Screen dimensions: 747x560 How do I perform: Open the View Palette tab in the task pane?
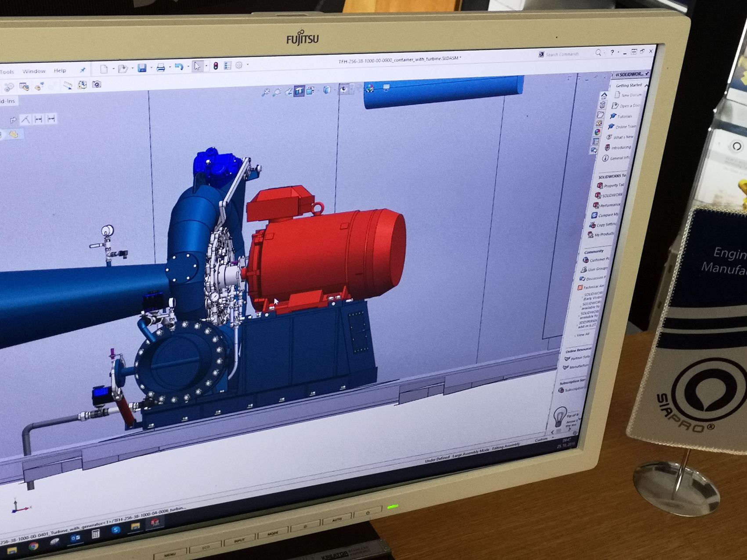tap(599, 124)
